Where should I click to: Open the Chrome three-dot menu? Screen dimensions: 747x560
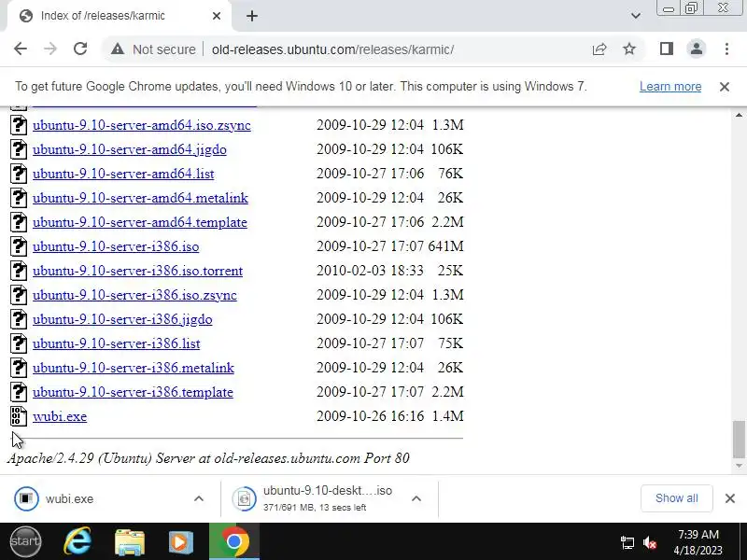tap(726, 49)
